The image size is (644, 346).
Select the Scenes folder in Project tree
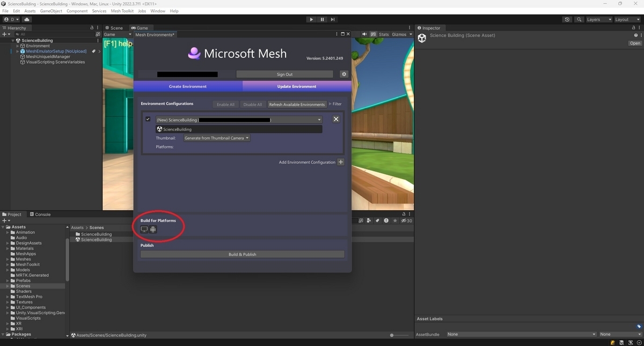coord(23,286)
